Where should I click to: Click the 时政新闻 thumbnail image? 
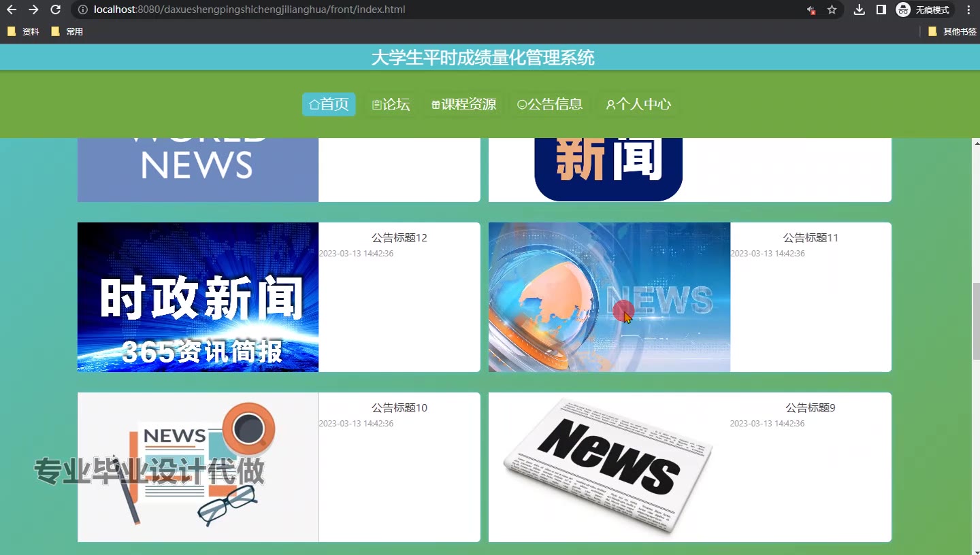198,297
